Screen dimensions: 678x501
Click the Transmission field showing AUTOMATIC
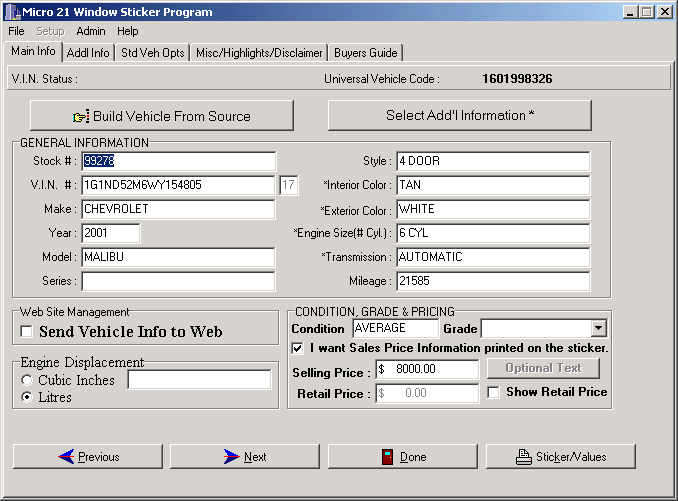(493, 257)
